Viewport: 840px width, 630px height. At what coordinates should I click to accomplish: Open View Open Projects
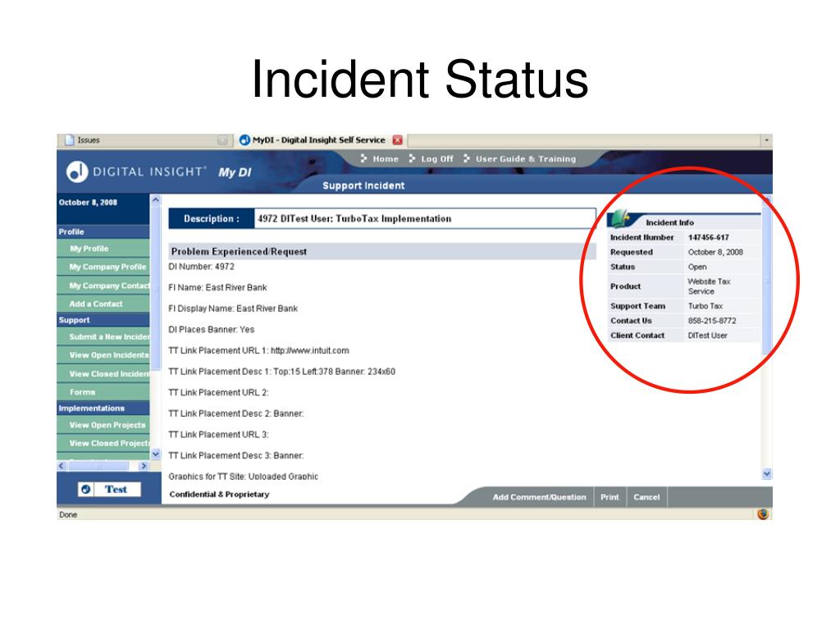pyautogui.click(x=103, y=425)
